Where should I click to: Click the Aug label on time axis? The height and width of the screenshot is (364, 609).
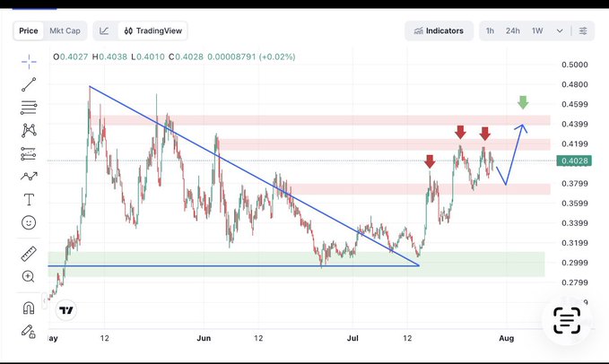pyautogui.click(x=507, y=338)
